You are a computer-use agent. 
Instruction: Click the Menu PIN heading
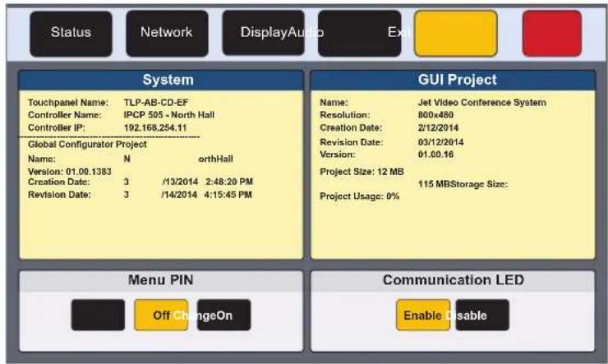click(161, 280)
